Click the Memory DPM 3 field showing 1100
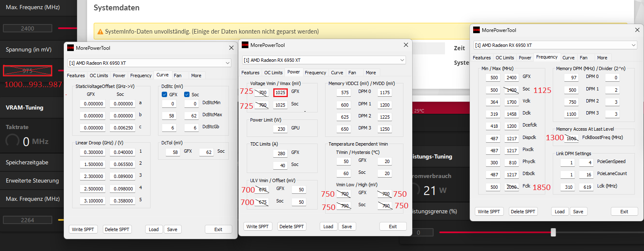 (x=572, y=114)
